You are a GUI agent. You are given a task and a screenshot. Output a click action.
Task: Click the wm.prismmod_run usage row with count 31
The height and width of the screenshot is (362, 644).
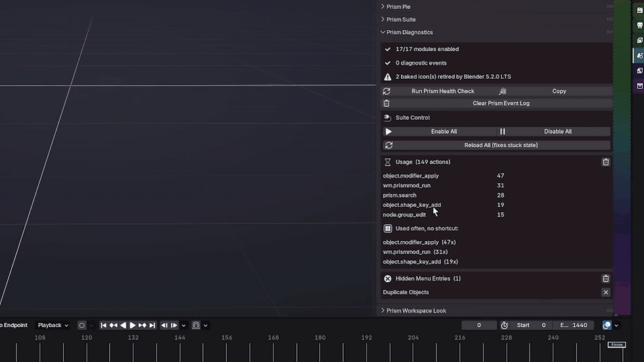(444, 185)
